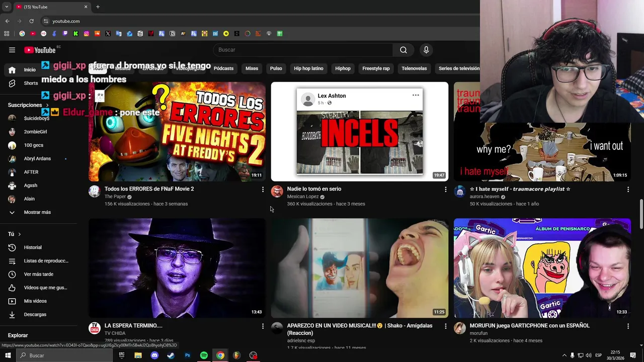Expand Mostrar más under subscriptions
The image size is (644, 362).
[37, 212]
